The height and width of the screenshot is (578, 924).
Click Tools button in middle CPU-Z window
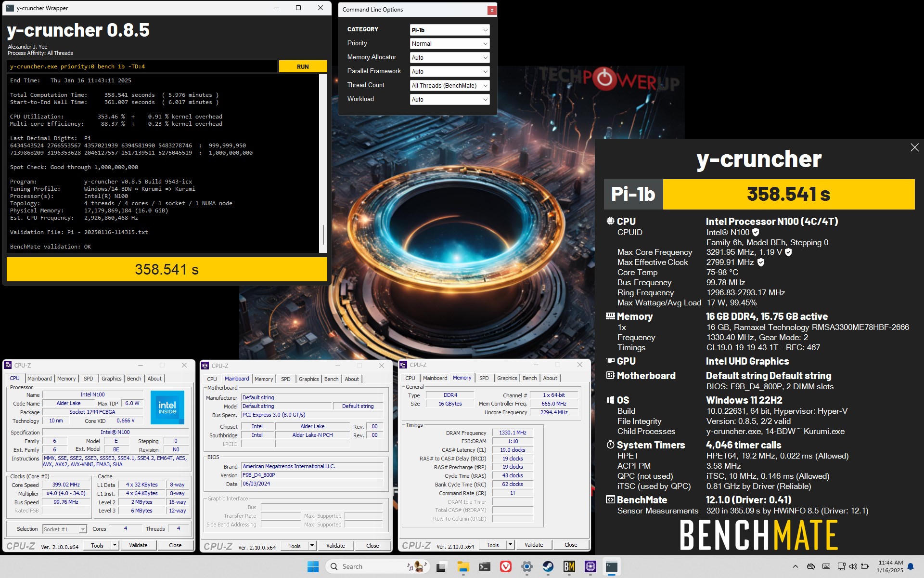click(x=295, y=546)
